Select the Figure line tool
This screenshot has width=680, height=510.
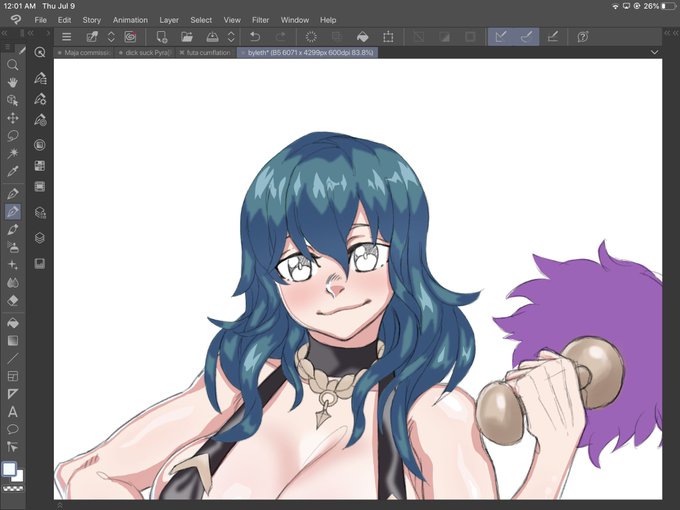pos(13,358)
